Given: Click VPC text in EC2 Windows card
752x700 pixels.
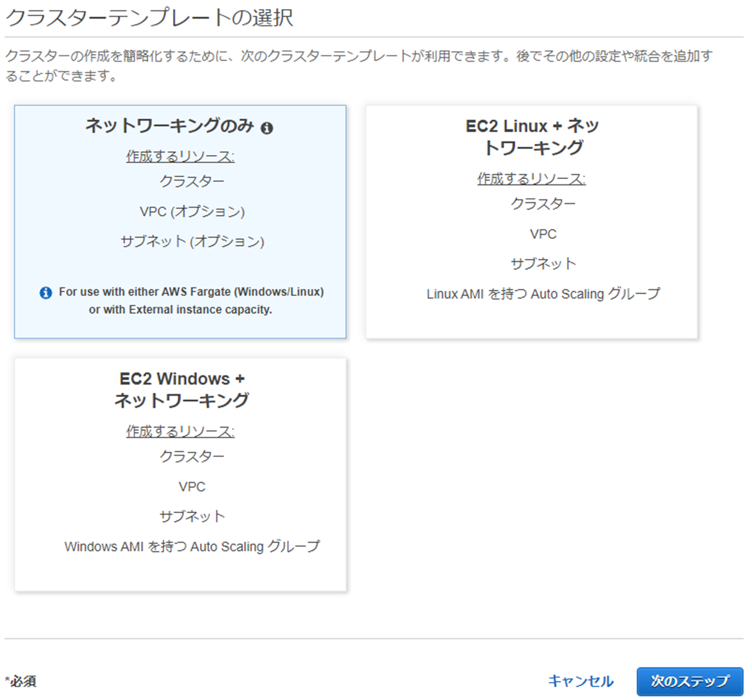Looking at the screenshot, I should 192,487.
